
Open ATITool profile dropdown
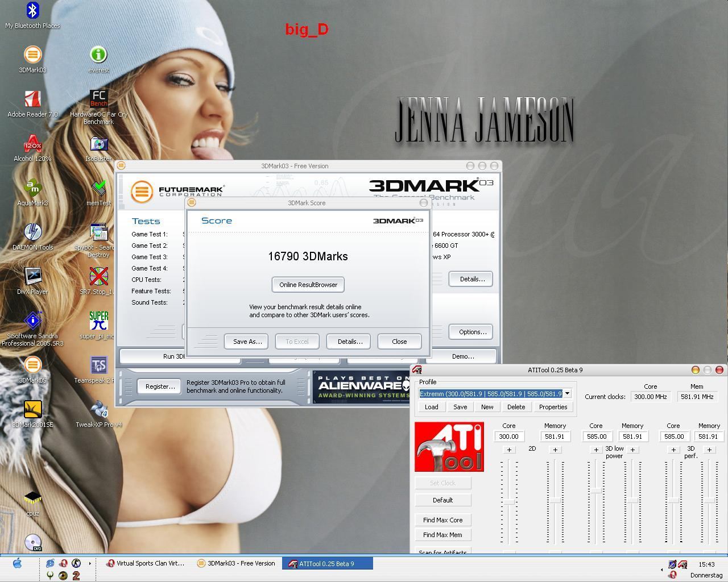coord(567,393)
